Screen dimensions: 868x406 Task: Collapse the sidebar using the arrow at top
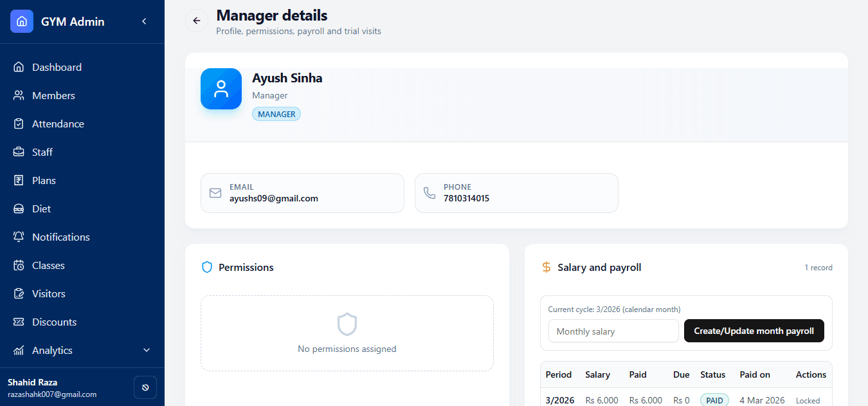click(x=144, y=21)
